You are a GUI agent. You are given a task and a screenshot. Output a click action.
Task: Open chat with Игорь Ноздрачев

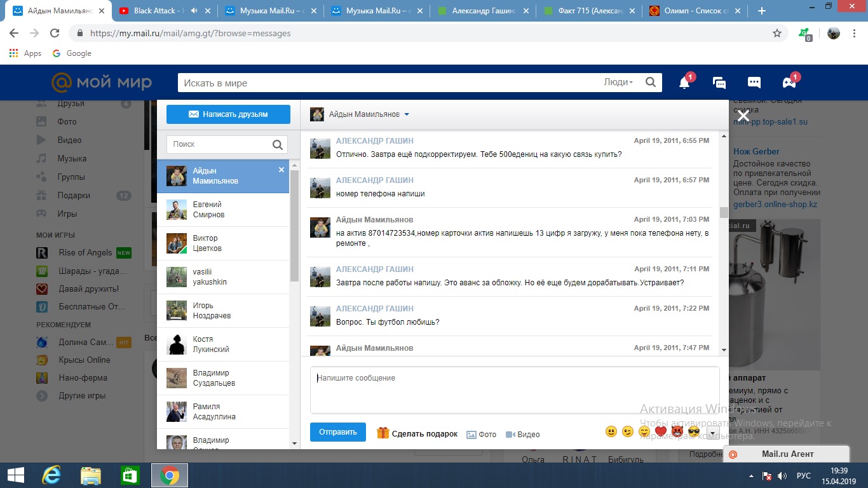(223, 311)
